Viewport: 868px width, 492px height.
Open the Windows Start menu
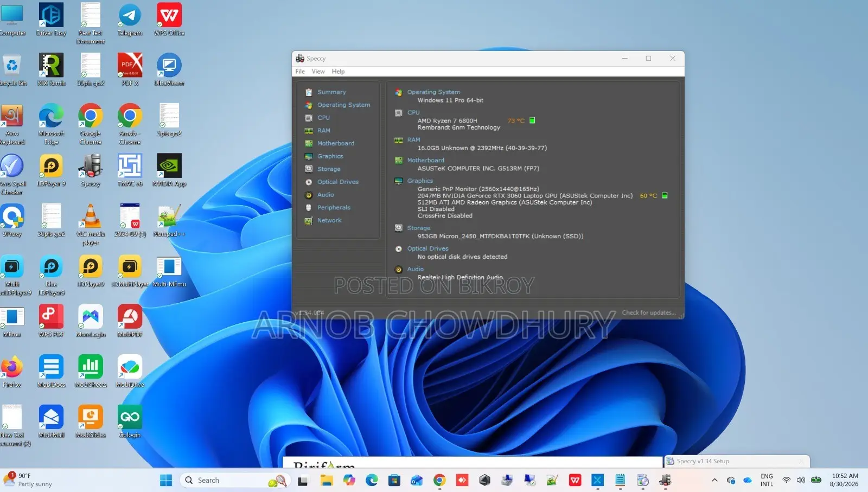[x=166, y=481]
